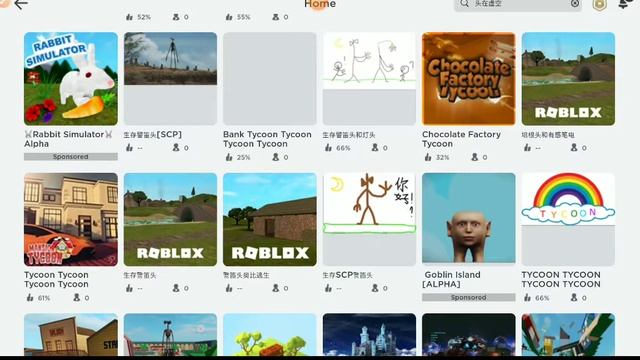Click player count icon under the [SCP] game title
Viewport: 640px width, 360px height.
(176, 148)
